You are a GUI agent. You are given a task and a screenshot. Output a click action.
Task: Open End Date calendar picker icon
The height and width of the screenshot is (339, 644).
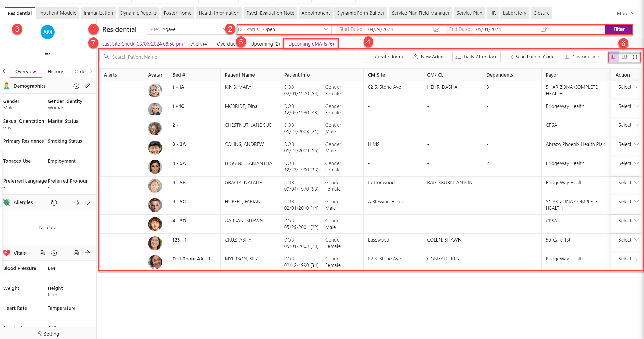(x=544, y=29)
